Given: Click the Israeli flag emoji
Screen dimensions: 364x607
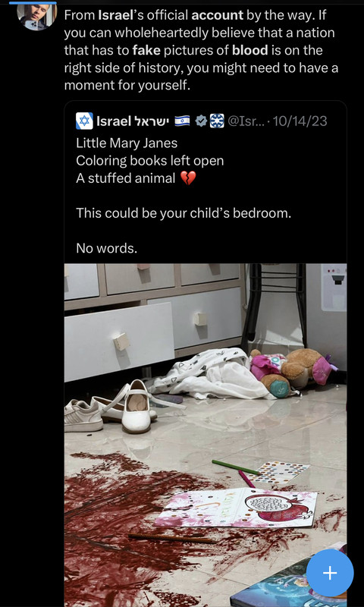Looking at the screenshot, I should [x=182, y=121].
